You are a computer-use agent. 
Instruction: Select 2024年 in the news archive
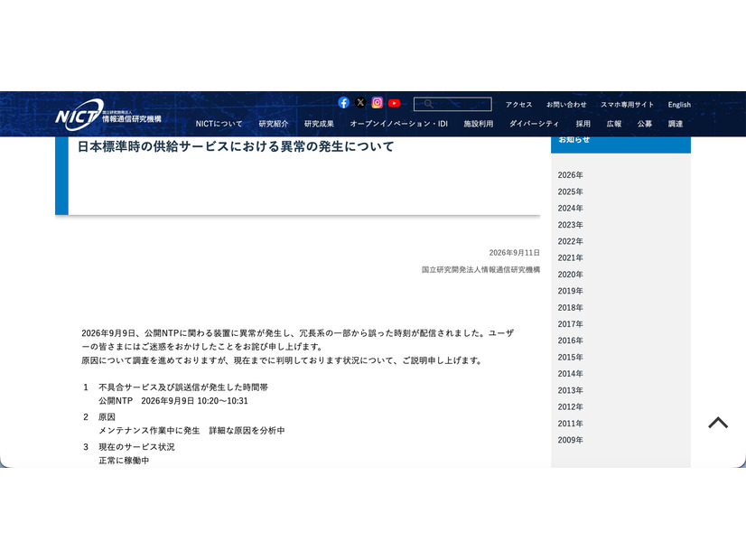(570, 209)
